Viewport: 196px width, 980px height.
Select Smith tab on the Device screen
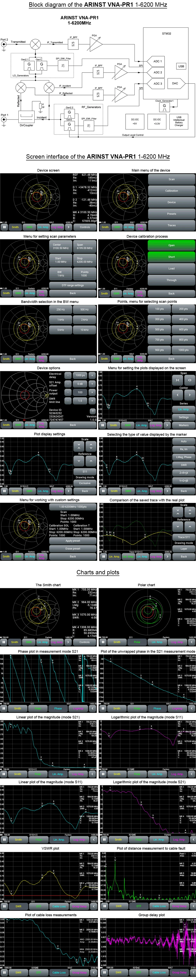pyautogui.click(x=15, y=227)
